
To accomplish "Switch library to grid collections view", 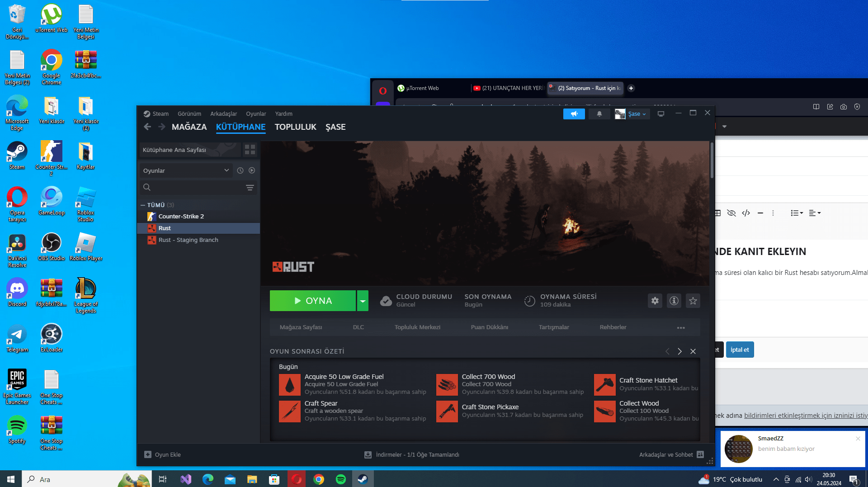I will point(250,150).
